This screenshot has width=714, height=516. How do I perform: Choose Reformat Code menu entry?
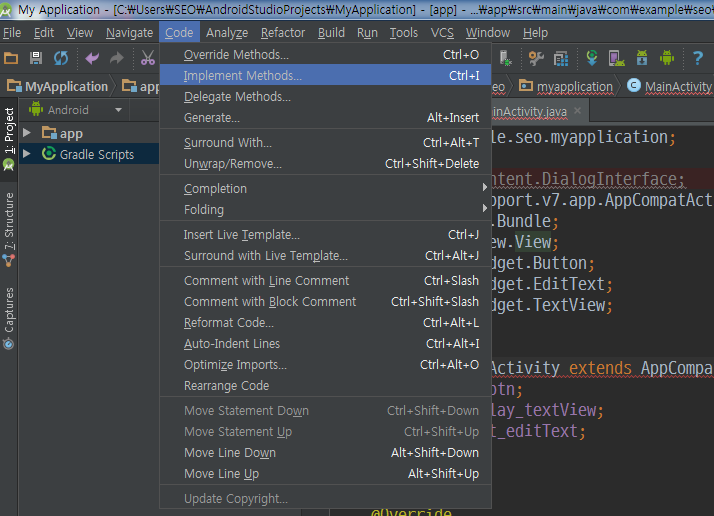pos(325,322)
